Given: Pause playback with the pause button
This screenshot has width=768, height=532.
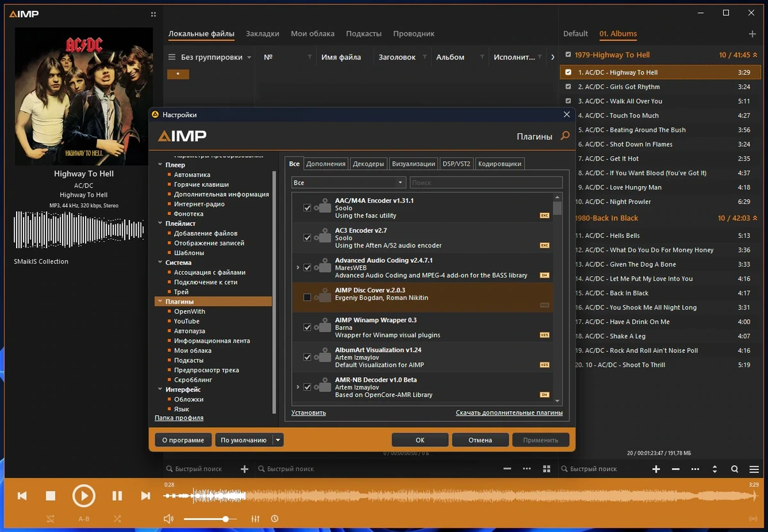Looking at the screenshot, I should point(117,496).
